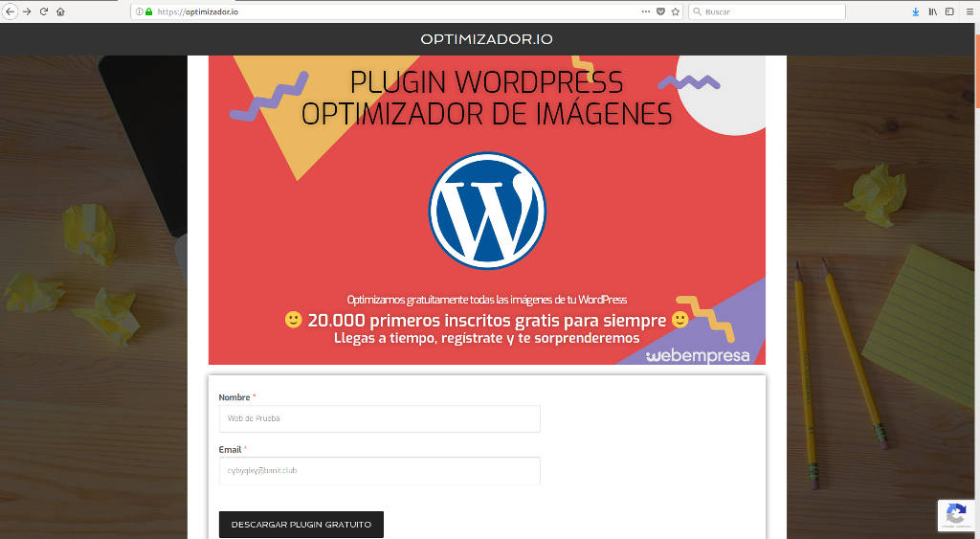
Task: Click Descargar Plugin Gratuito button
Action: click(301, 525)
